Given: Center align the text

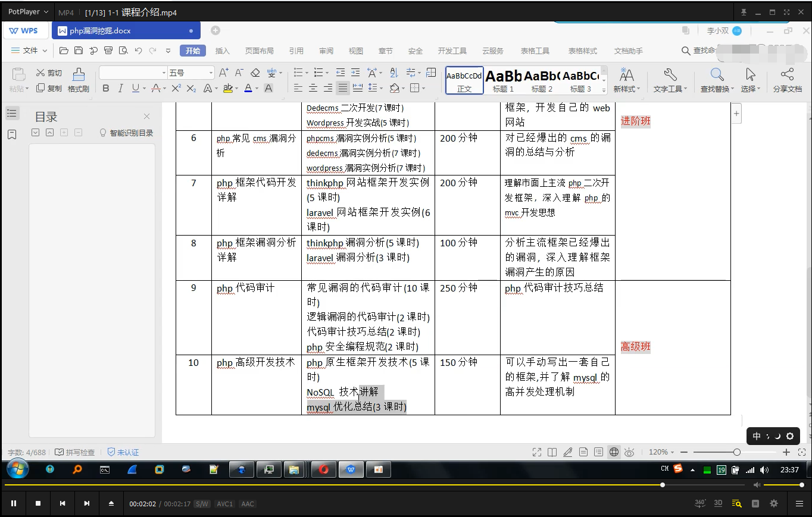Looking at the screenshot, I should click(313, 88).
